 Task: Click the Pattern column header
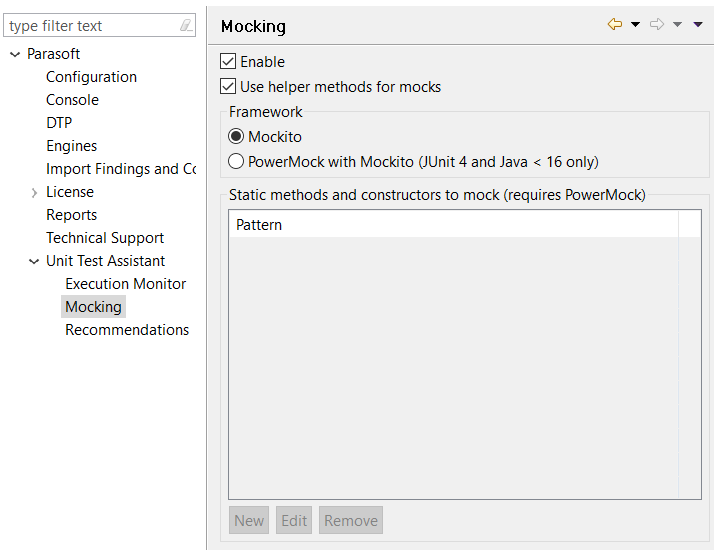click(453, 224)
